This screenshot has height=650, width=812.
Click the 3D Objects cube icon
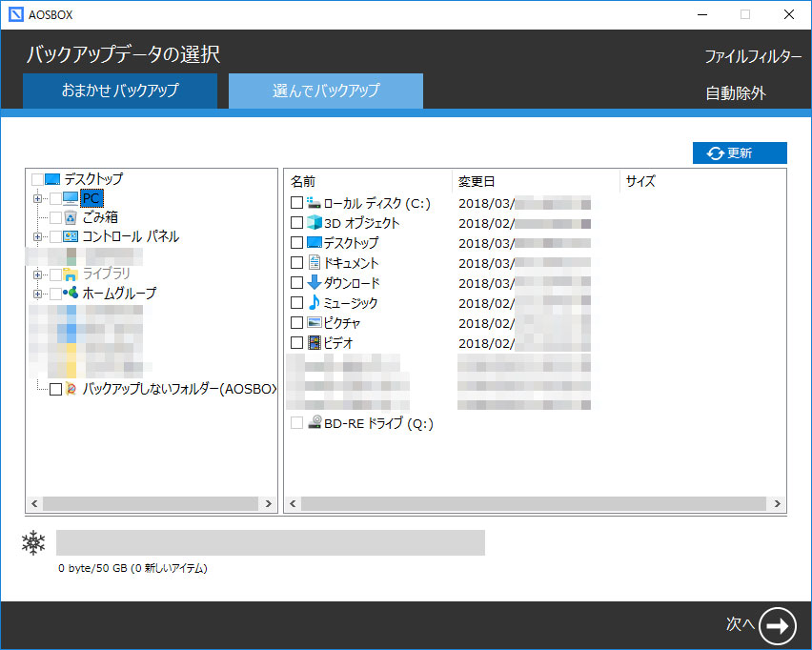click(314, 223)
